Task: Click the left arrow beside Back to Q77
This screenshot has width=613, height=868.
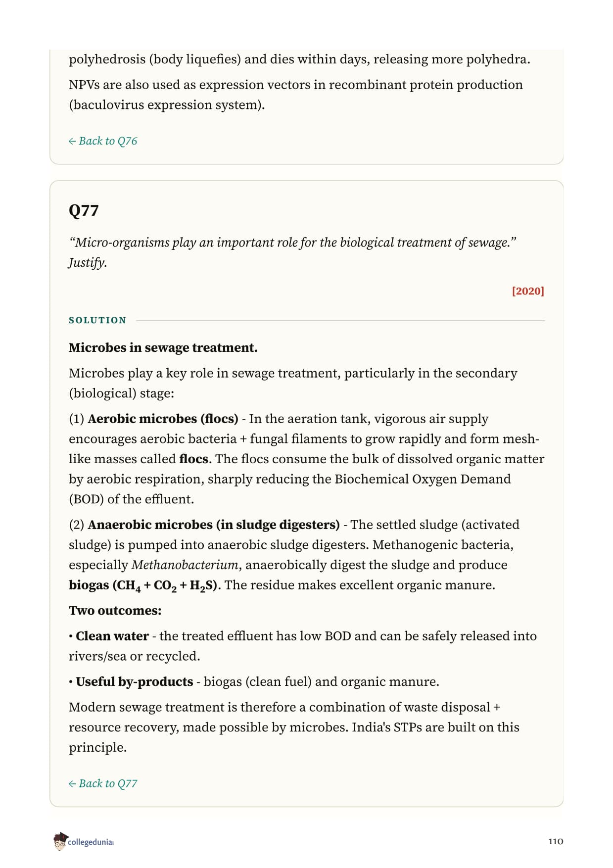Action: [x=72, y=784]
